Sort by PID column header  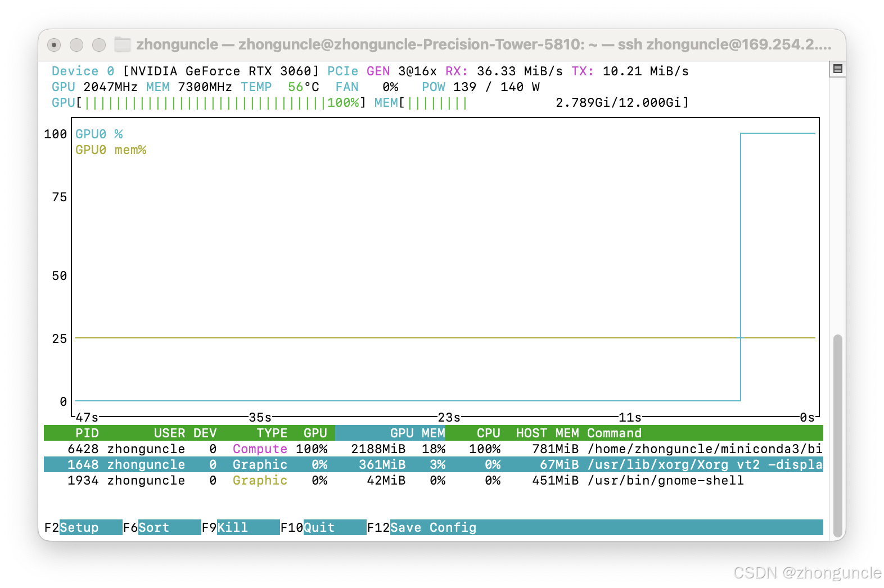[87, 433]
